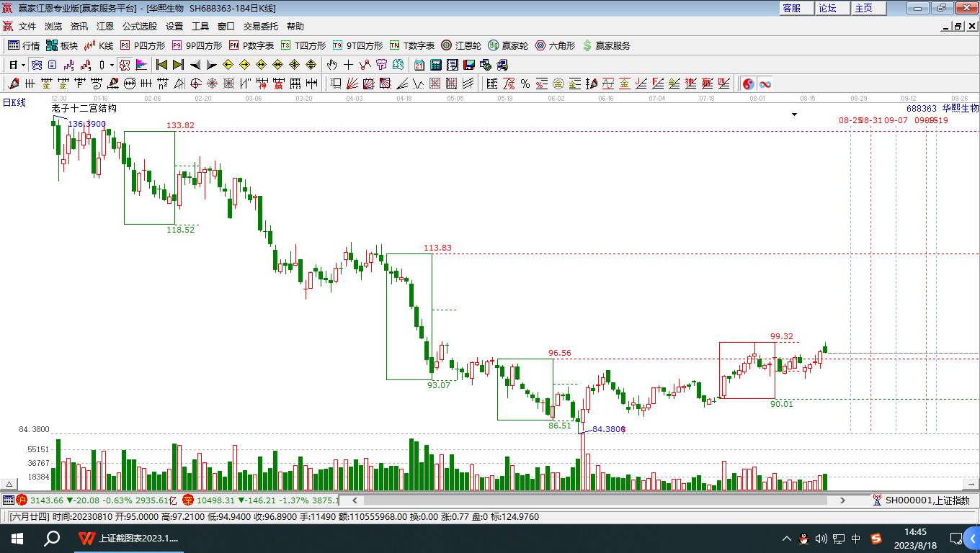Click the 99.32 price level label
Viewport: 980px width, 553px height.
(x=782, y=336)
